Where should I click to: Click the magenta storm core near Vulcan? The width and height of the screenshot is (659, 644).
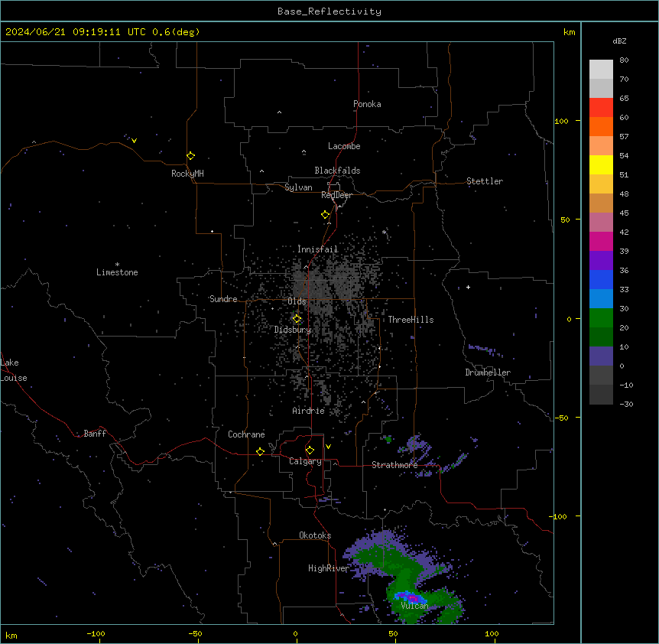[412, 597]
